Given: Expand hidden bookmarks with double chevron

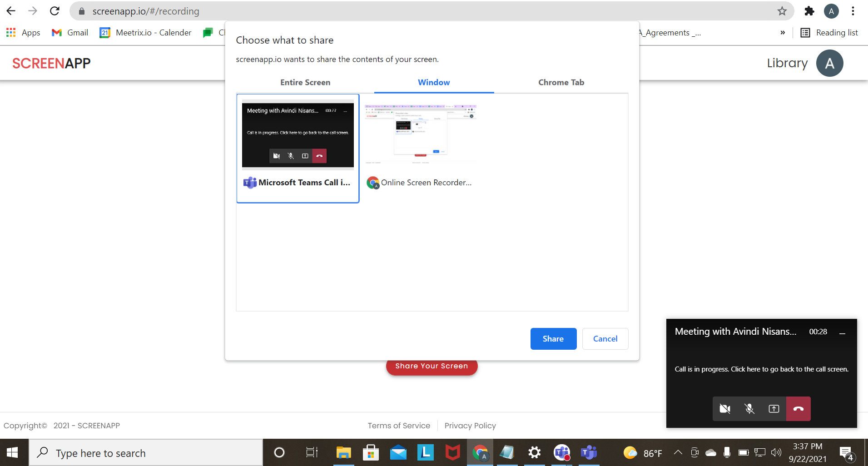Looking at the screenshot, I should (x=783, y=33).
